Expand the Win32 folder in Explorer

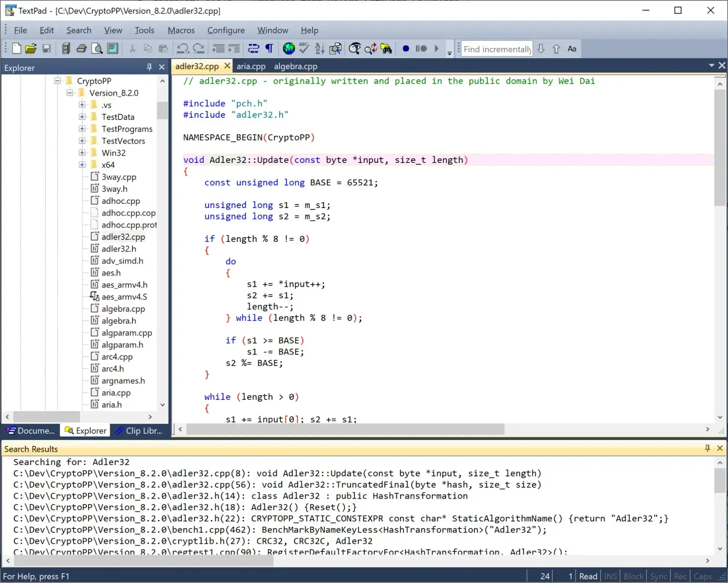tap(82, 153)
